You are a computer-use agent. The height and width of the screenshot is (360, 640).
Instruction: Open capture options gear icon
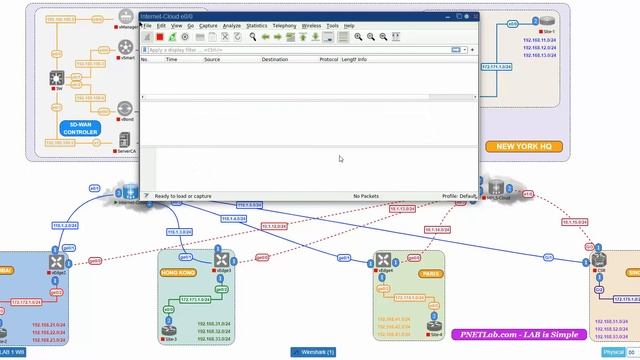click(185, 37)
